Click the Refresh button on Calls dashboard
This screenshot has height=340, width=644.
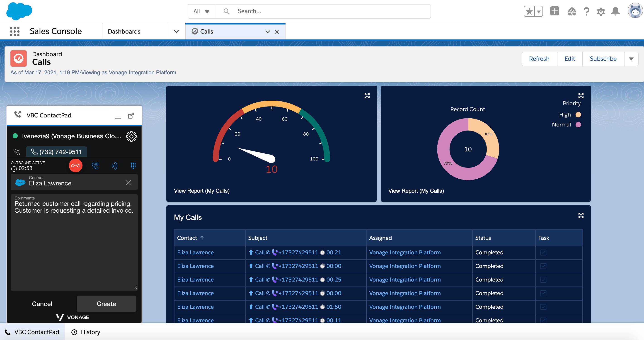pyautogui.click(x=539, y=58)
